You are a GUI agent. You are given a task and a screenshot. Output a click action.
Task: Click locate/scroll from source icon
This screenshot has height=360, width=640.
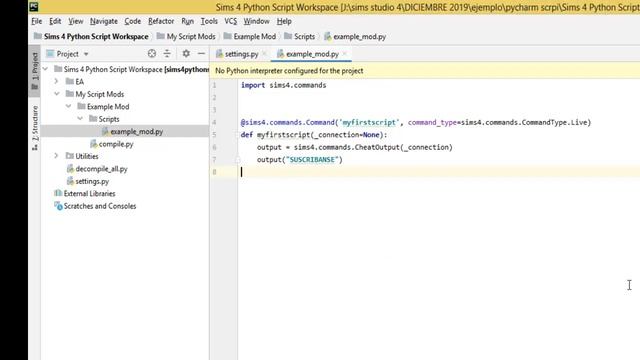pos(152,53)
